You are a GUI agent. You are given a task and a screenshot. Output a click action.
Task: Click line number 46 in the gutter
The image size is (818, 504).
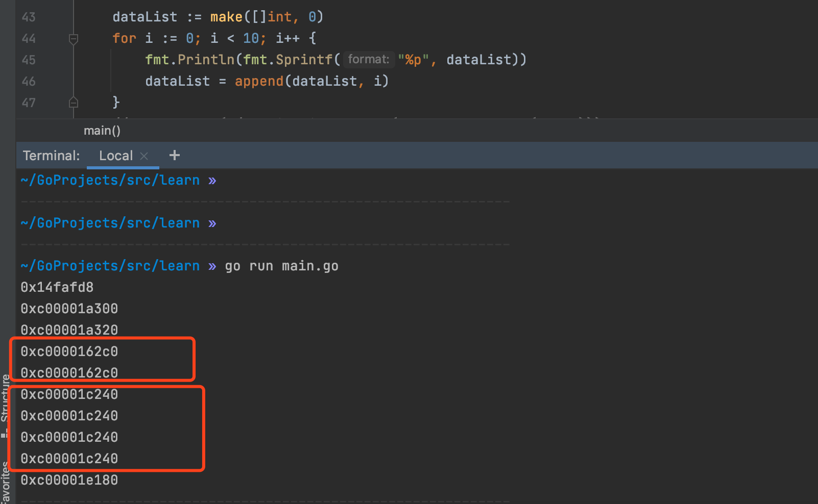(x=29, y=82)
